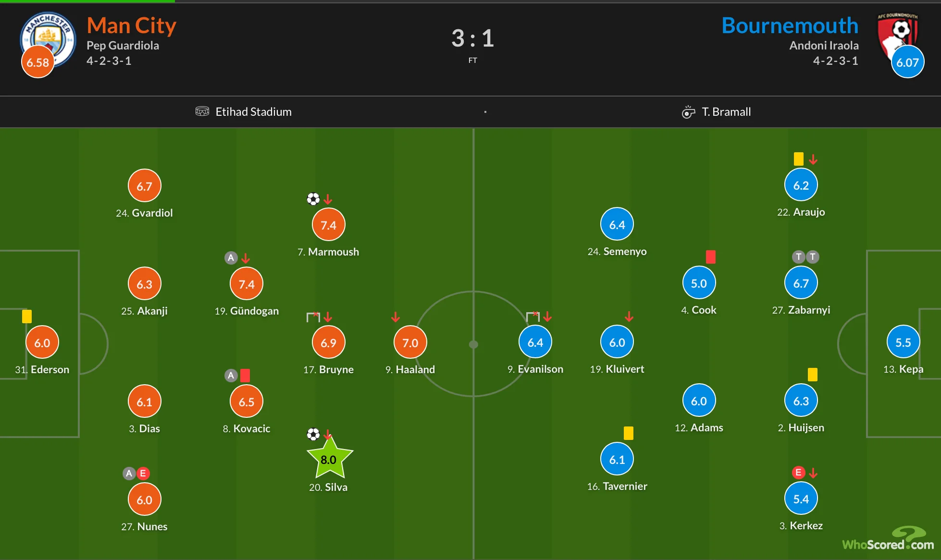Click the Man City 6.58 team rating

38,62
